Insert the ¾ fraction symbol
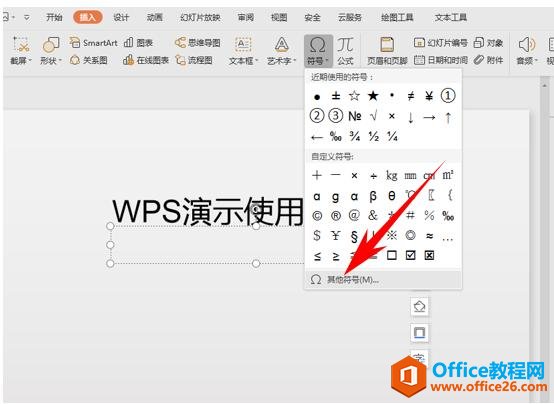 [354, 136]
